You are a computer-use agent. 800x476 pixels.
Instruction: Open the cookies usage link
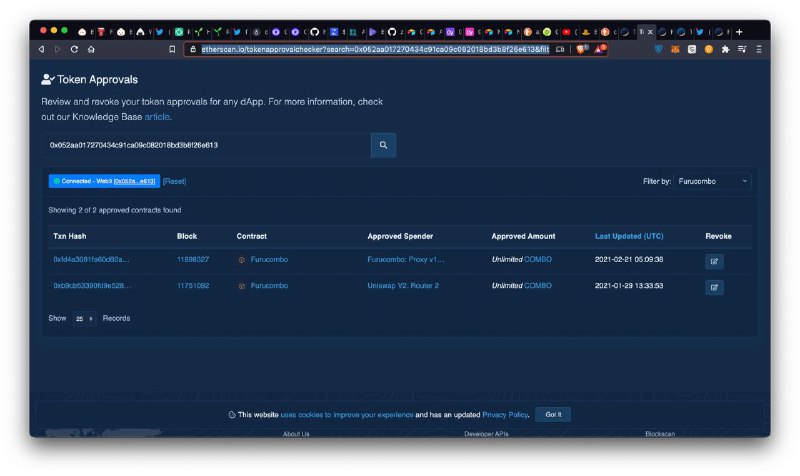[347, 415]
